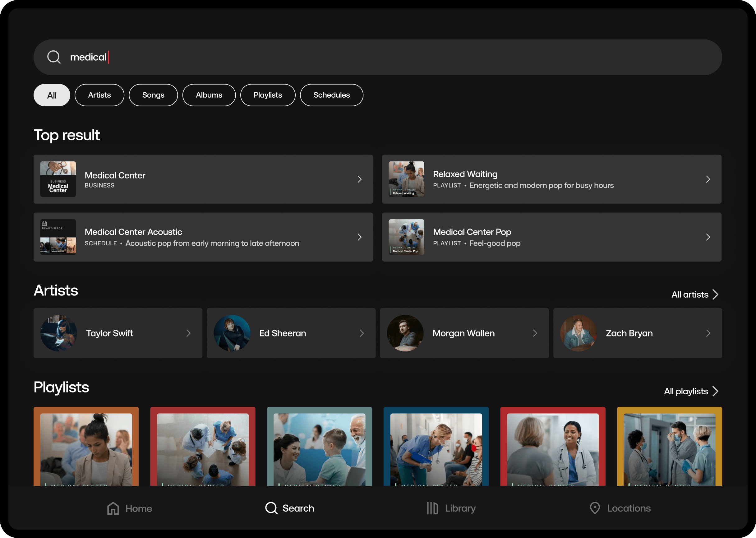The width and height of the screenshot is (756, 538).
Task: Open the Library tab icon
Action: [x=432, y=508]
